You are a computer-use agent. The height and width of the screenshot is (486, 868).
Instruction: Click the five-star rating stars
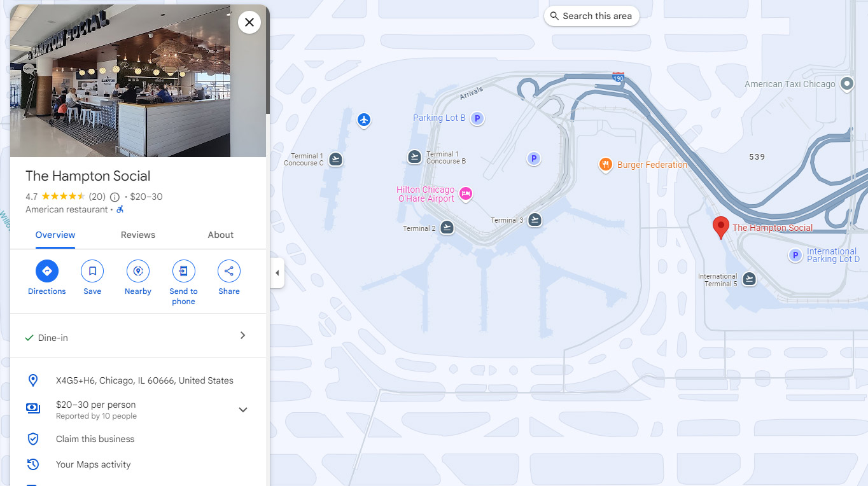pyautogui.click(x=63, y=197)
